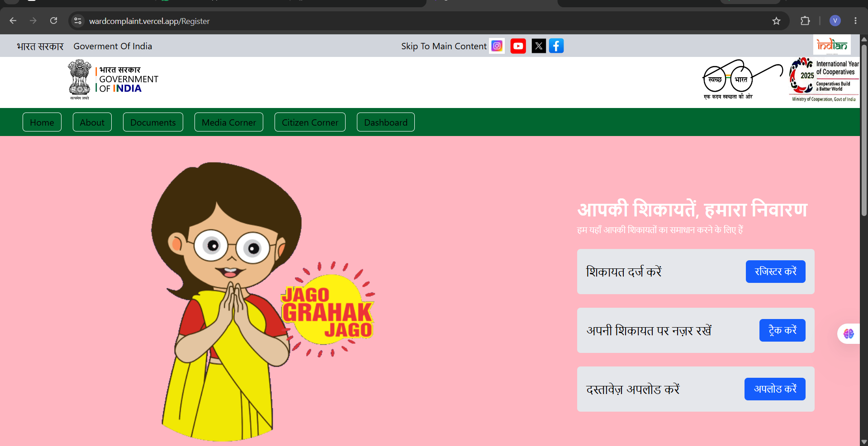868x446 pixels.
Task: Follow the Skip To Main Content link
Action: pyautogui.click(x=444, y=46)
